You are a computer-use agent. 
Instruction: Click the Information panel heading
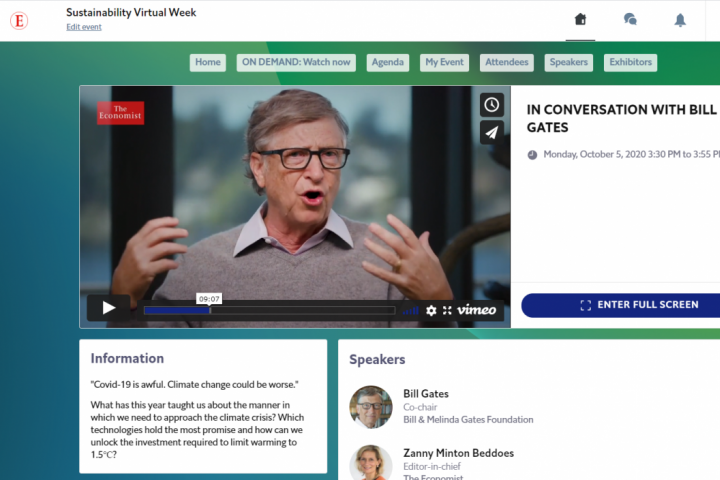pos(127,358)
